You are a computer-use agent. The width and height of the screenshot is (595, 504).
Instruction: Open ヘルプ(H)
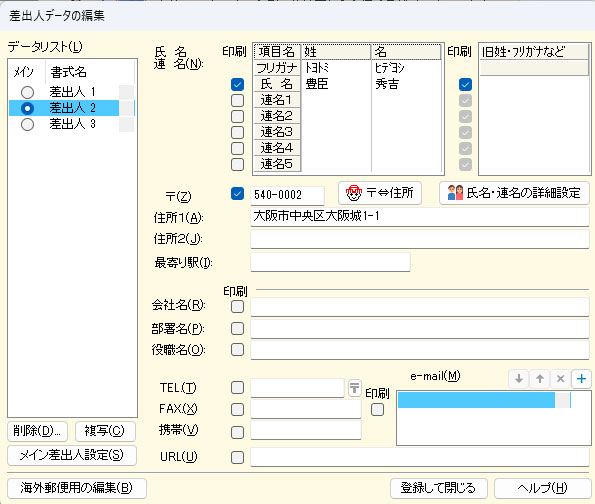point(543,488)
